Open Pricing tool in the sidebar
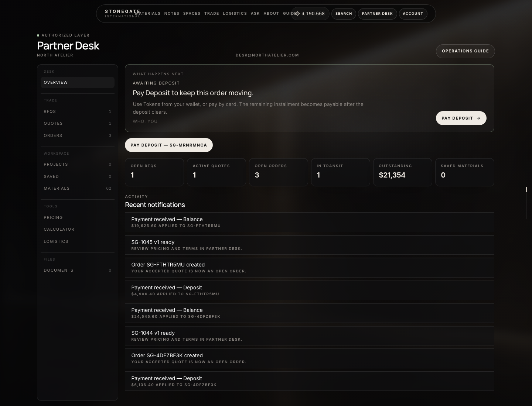Viewport: 532px width, 406px height. [78, 217]
